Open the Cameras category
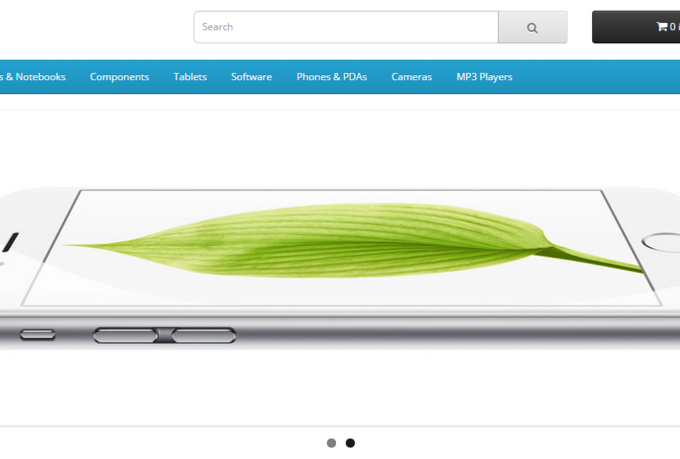 [x=412, y=77]
